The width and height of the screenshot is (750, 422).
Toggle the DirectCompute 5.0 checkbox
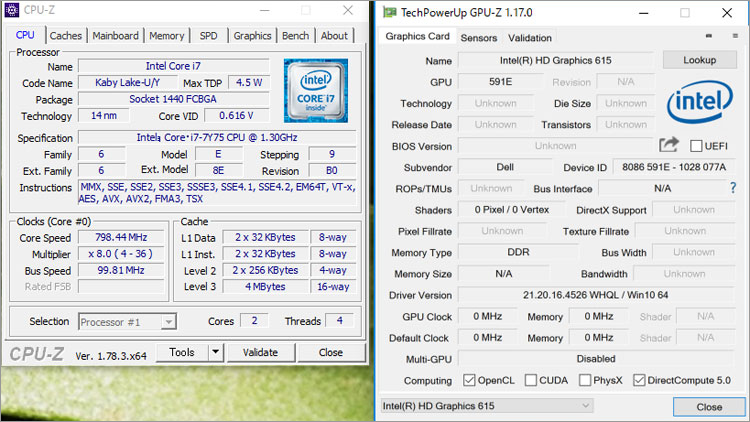639,380
